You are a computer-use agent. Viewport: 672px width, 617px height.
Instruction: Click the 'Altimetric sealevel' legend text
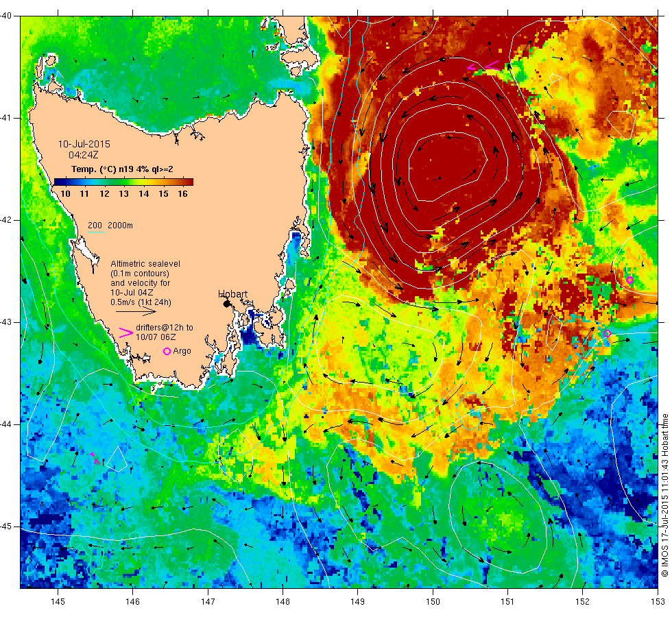pos(145,264)
